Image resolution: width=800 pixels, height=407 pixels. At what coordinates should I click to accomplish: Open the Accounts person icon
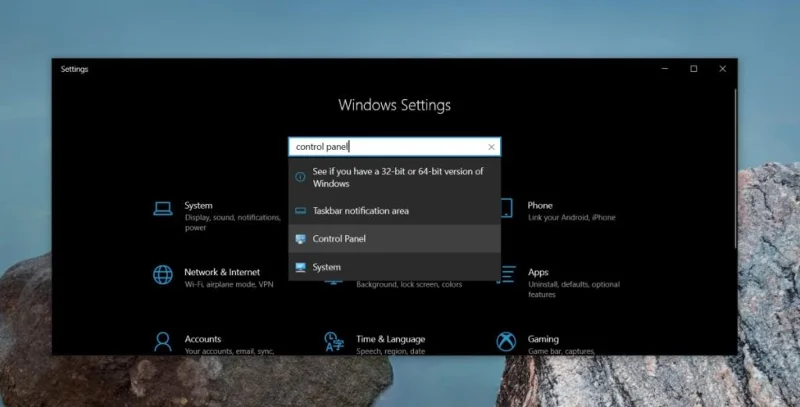click(163, 342)
